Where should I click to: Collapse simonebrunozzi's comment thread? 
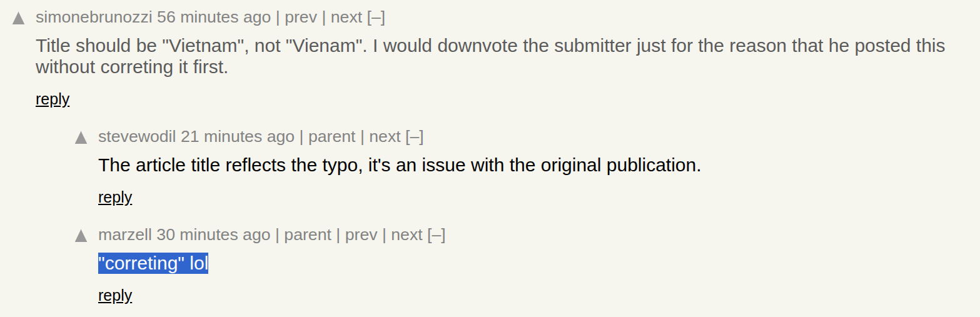coord(376,18)
